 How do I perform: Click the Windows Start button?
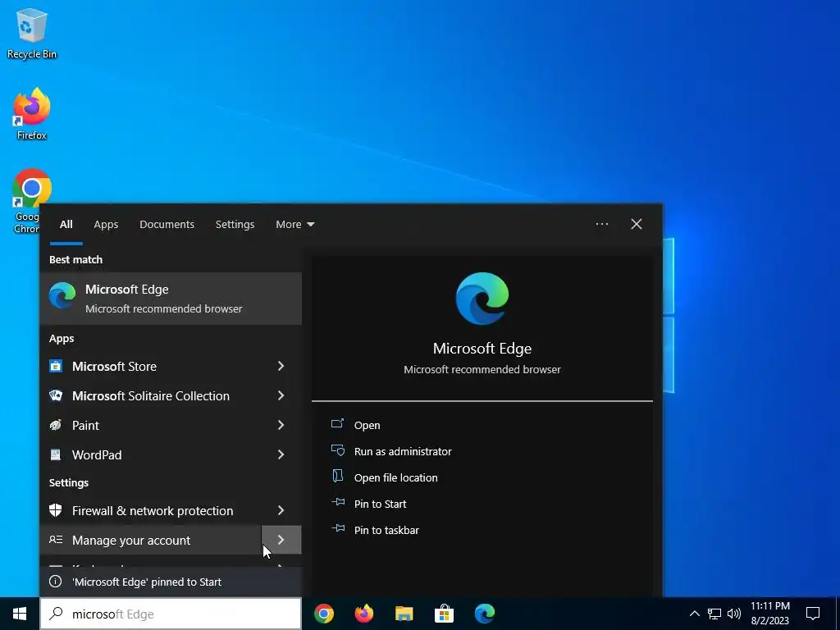click(20, 614)
